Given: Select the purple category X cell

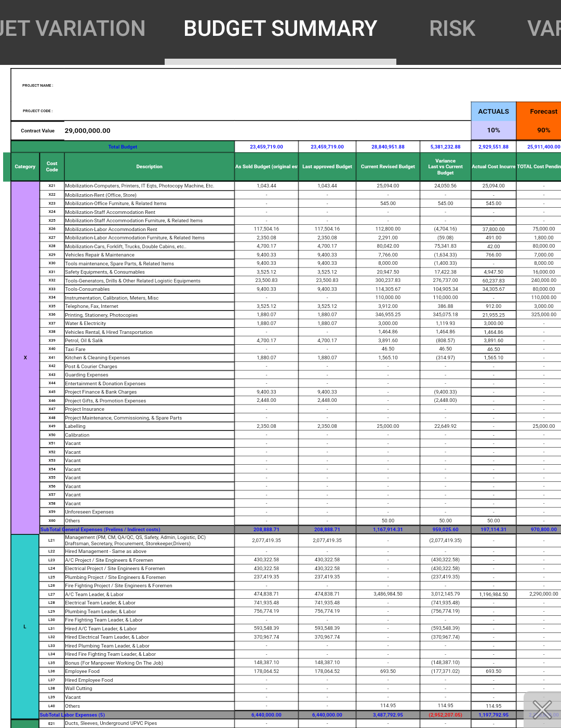Looking at the screenshot, I should tap(25, 358).
